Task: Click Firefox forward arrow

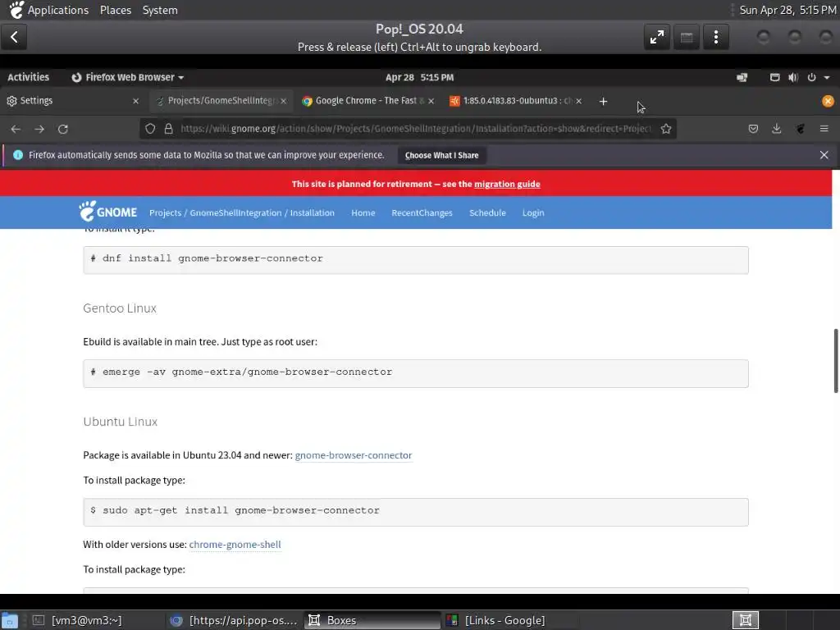Action: pyautogui.click(x=39, y=129)
